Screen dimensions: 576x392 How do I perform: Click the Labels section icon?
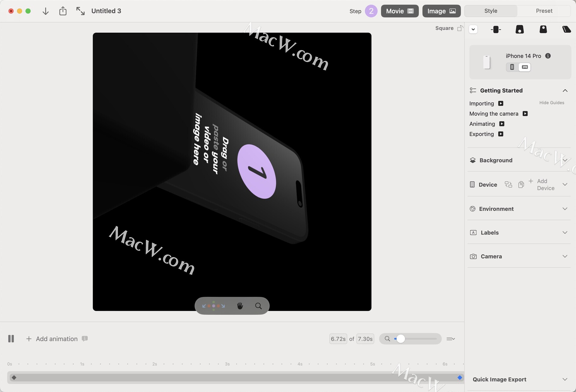473,233
